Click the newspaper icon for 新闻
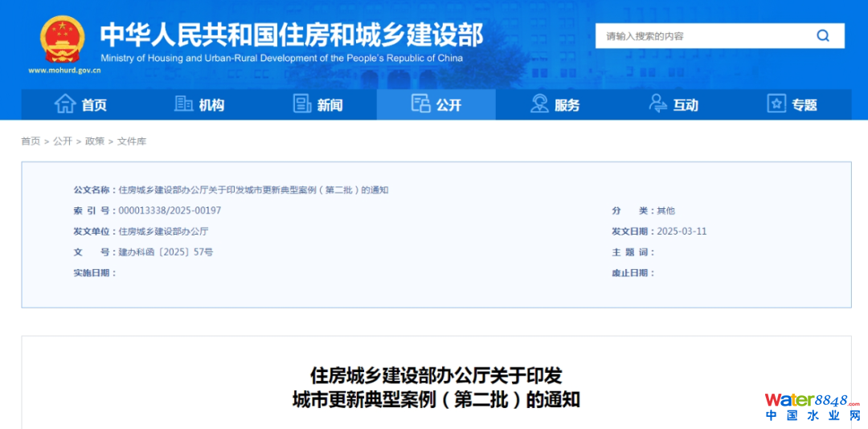Image resolution: width=868 pixels, height=429 pixels. tap(302, 104)
